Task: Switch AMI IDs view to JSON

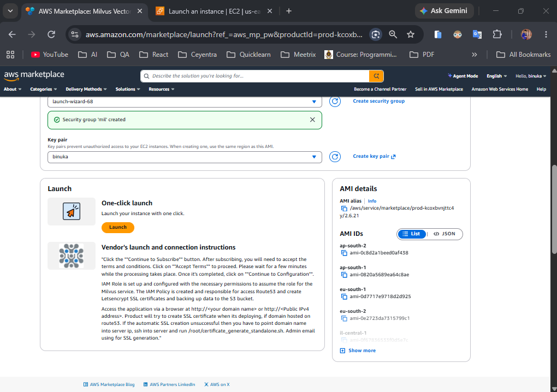Action: click(444, 234)
